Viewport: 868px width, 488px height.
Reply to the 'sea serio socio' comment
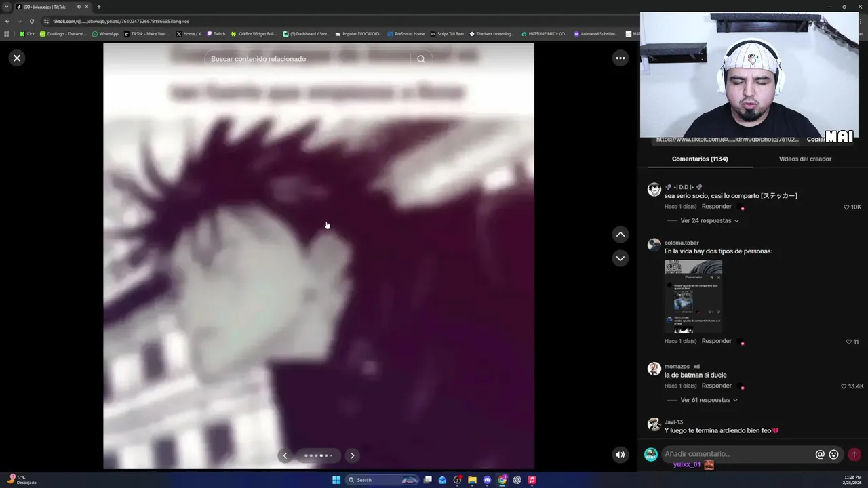716,206
